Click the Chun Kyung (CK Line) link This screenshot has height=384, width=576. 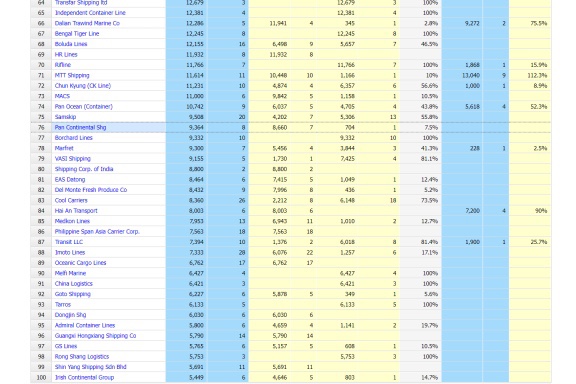[83, 86]
